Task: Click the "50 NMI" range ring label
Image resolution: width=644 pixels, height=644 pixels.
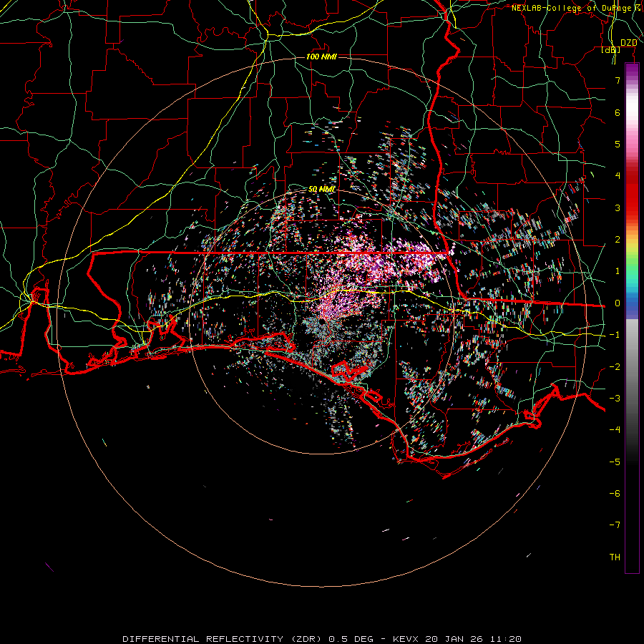Action: click(x=321, y=190)
